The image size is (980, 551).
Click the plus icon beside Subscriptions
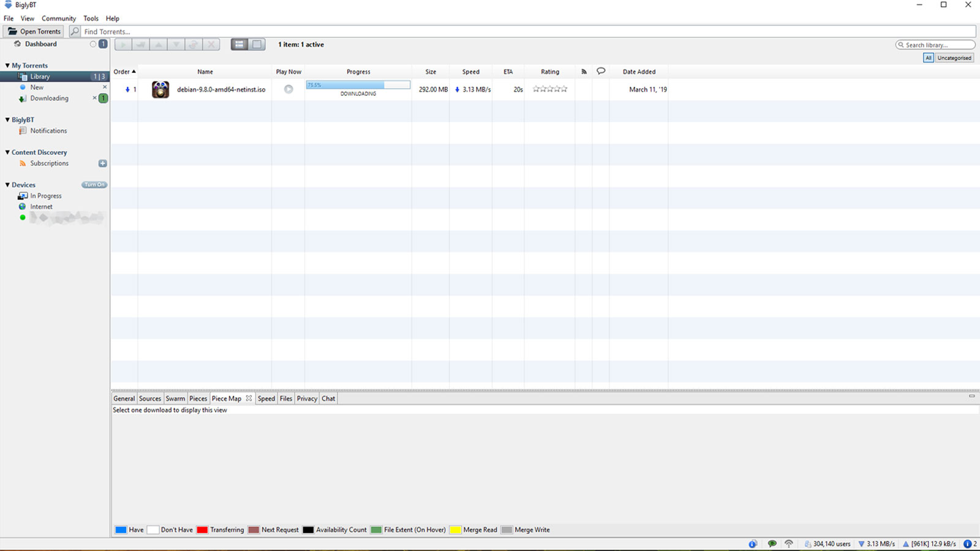pos(103,163)
